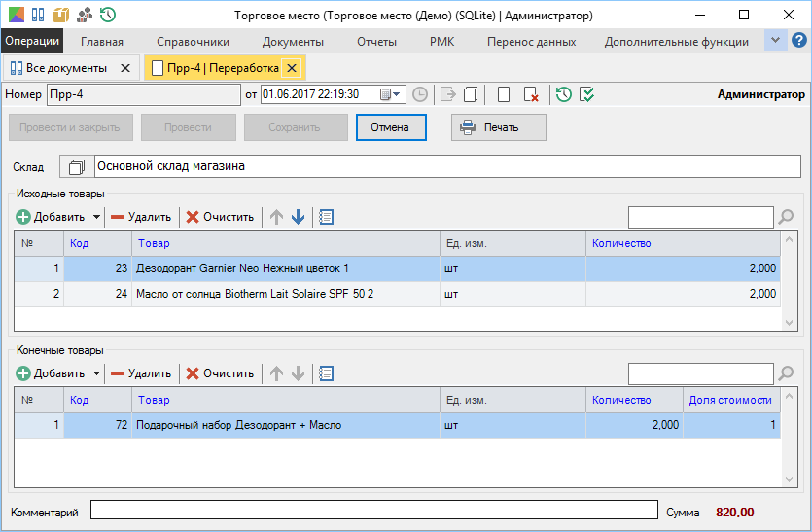Open the calendar dropdown for document date
This screenshot has height=532, width=812.
coord(391,94)
